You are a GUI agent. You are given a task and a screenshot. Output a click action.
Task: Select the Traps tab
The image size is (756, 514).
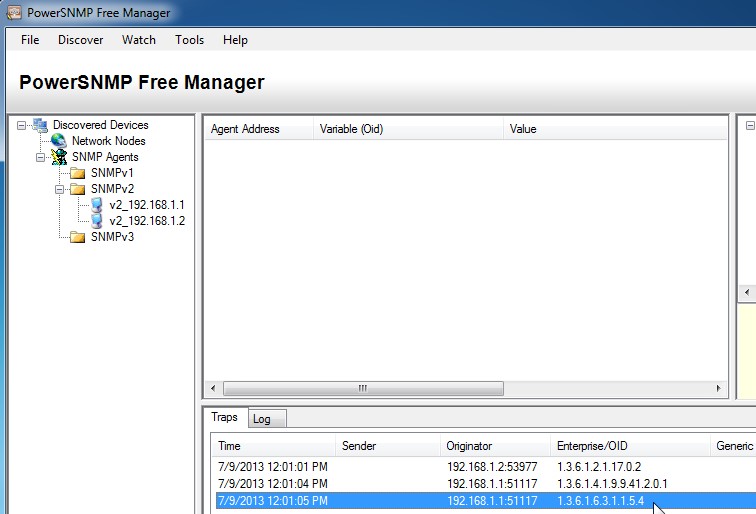[x=225, y=417]
